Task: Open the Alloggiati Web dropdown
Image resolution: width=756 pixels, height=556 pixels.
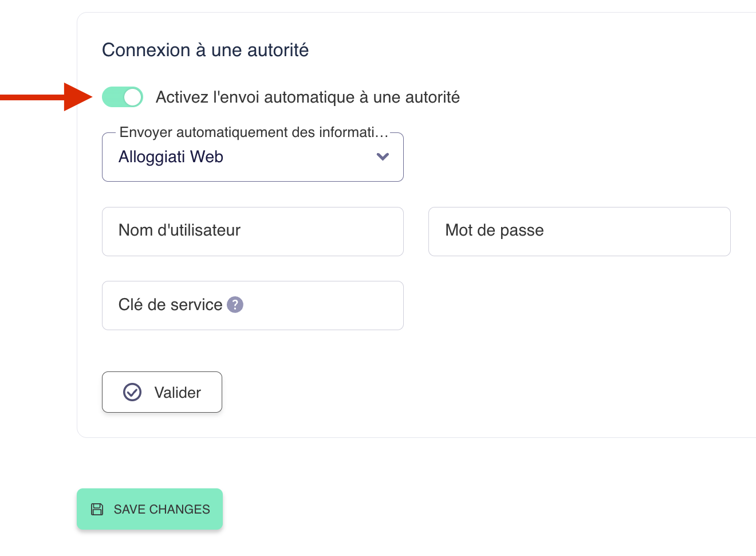Action: (253, 157)
